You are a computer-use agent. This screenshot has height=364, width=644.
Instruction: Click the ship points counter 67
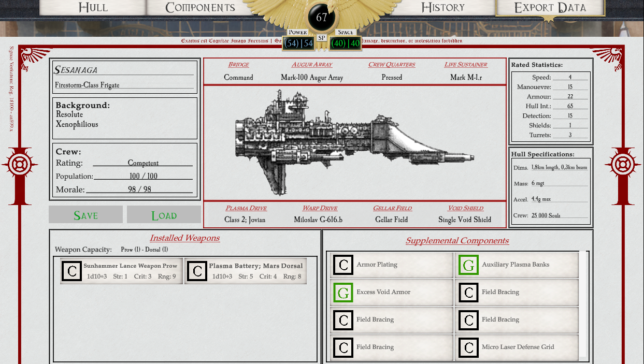pyautogui.click(x=321, y=17)
